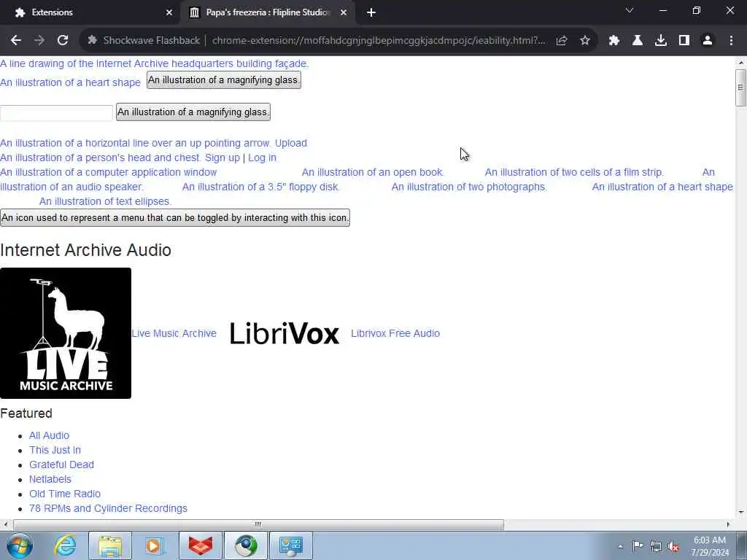Screen dimensions: 747x560
Task: Open the Live Music Archive text link
Action: point(174,333)
